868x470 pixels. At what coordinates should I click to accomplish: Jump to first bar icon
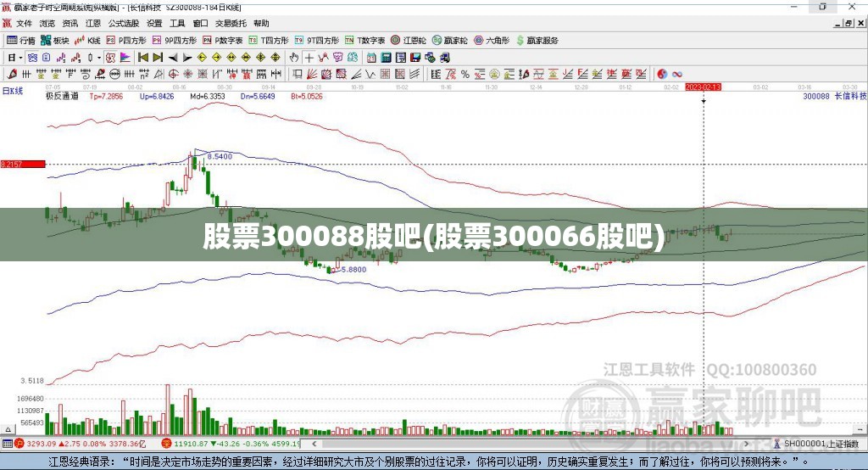pos(142,57)
